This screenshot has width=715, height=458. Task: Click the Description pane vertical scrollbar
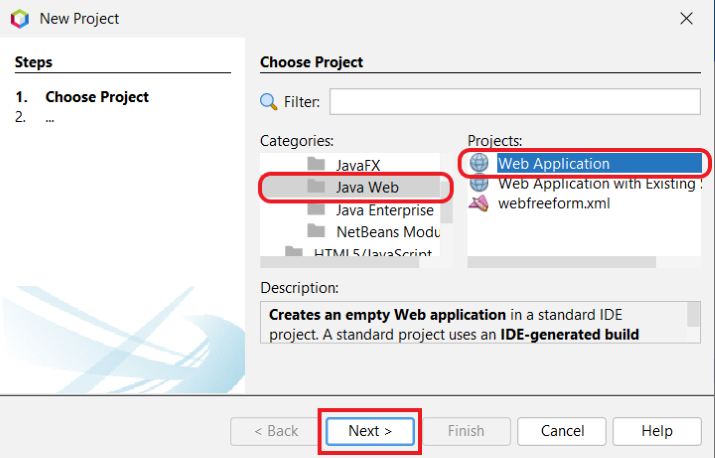(693, 314)
